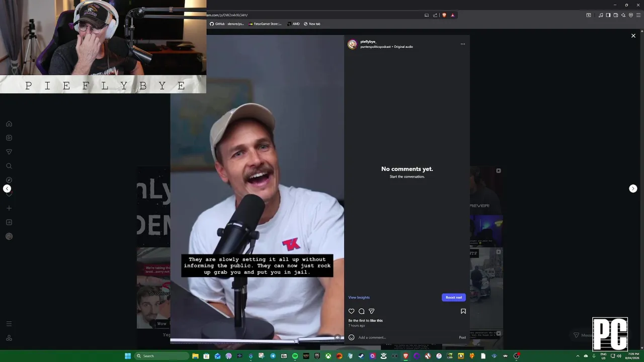The height and width of the screenshot is (362, 644).
Task: Open the browser hamburger menu
Action: click(x=638, y=15)
